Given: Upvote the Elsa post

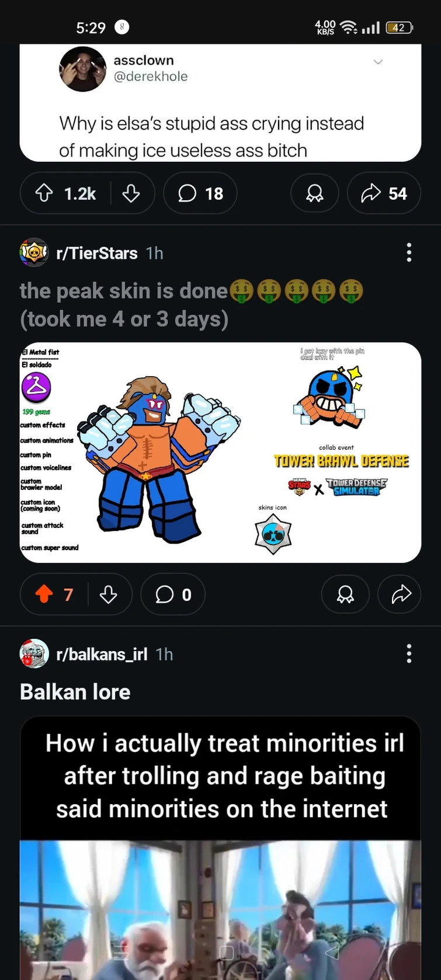Looking at the screenshot, I should (44, 193).
